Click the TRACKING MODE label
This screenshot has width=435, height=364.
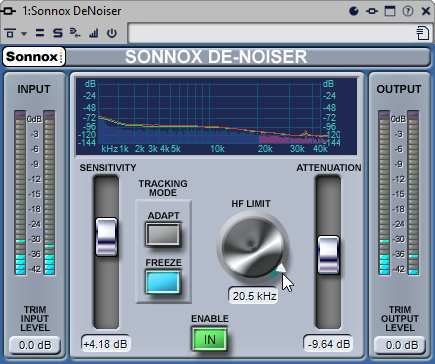point(163,188)
